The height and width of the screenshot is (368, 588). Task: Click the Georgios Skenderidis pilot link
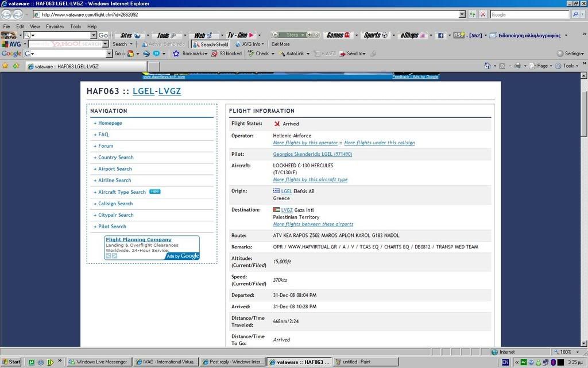(x=312, y=154)
